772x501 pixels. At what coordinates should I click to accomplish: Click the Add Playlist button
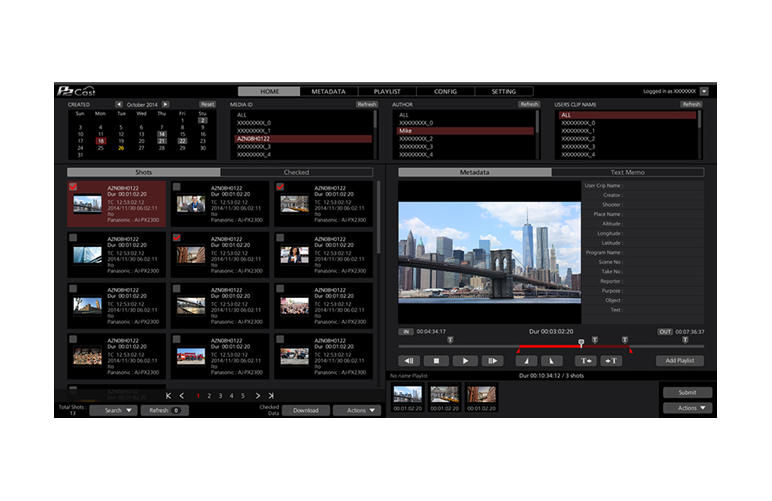point(679,360)
